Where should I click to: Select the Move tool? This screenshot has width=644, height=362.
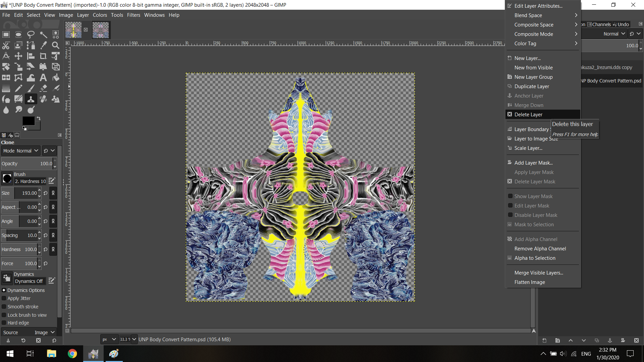18,56
